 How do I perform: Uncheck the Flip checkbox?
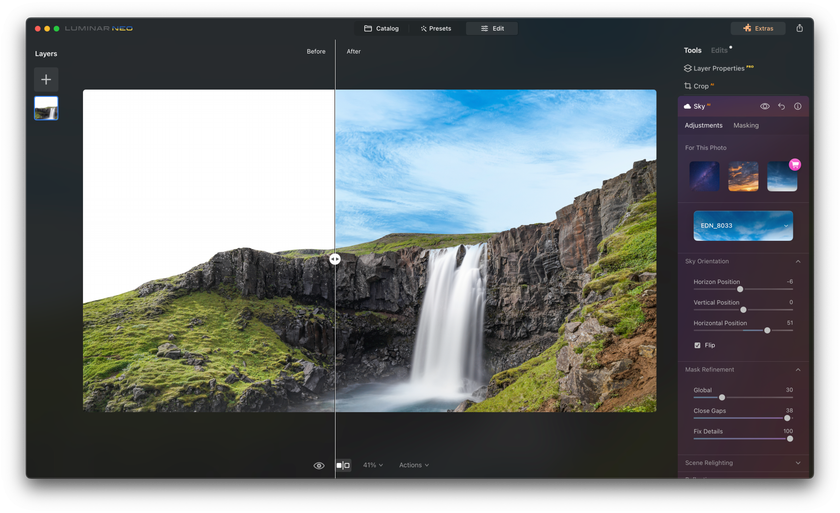697,345
